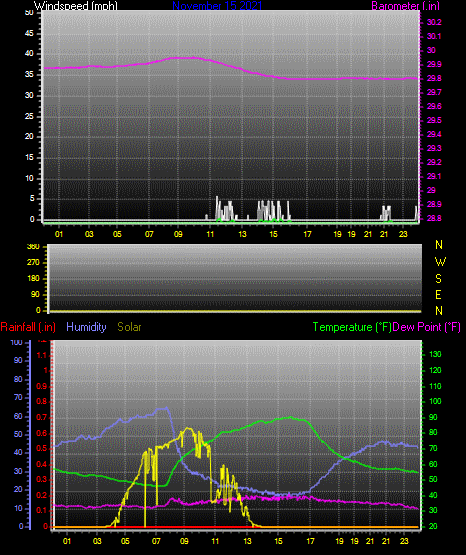This screenshot has height=555, width=466.
Task: Click red rainfall axis value "0.9"
Action: coord(42,386)
